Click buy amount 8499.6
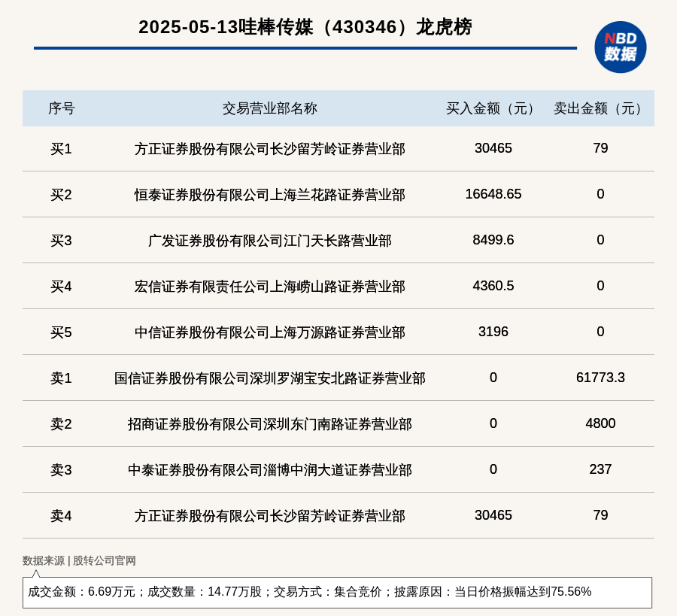 [493, 240]
